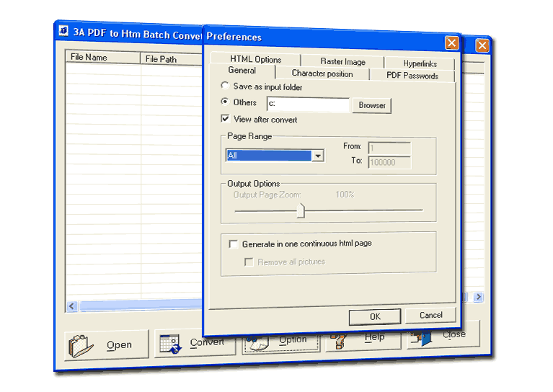
Task: Click the app icon in the 3A PDF title bar
Action: tap(63, 31)
